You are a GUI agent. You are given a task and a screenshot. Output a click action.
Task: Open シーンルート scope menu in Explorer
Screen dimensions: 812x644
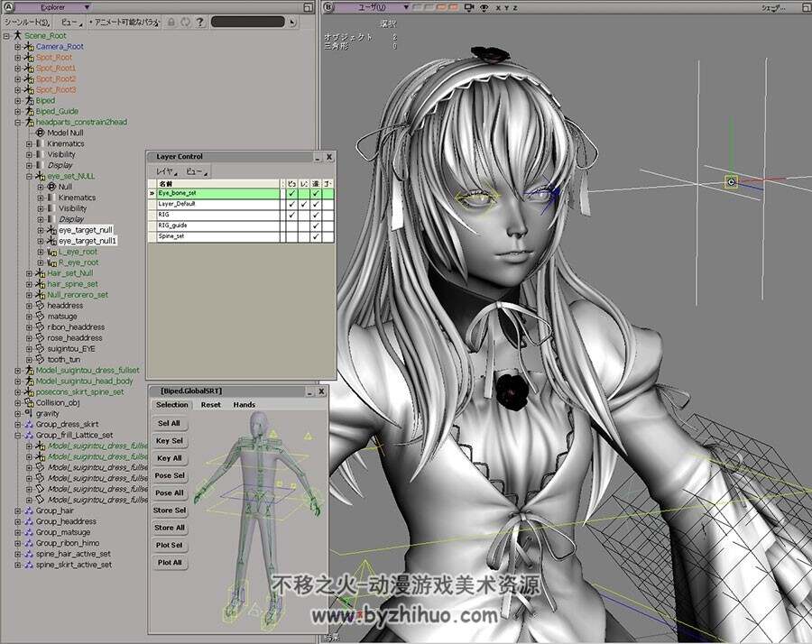(x=27, y=23)
